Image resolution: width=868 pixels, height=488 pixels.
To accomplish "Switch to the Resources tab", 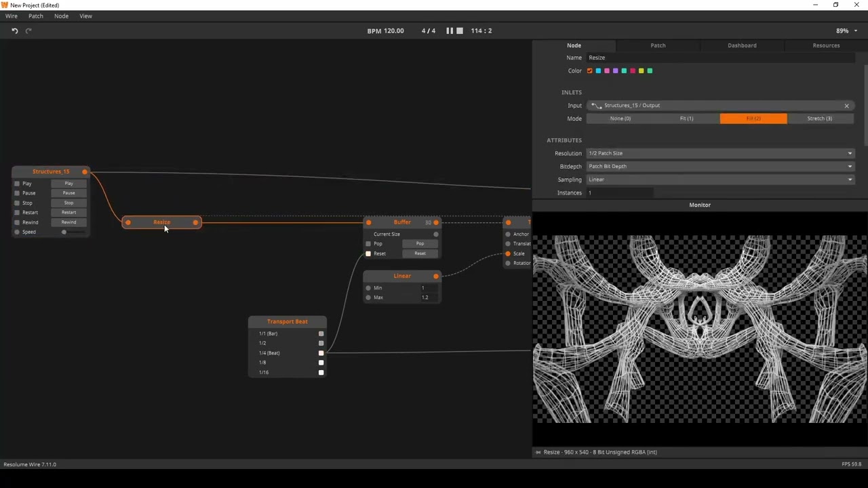I will tap(826, 45).
